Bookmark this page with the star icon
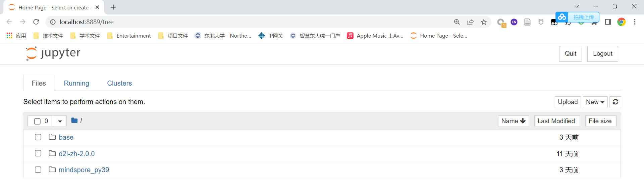This screenshot has height=192, width=644. (484, 22)
